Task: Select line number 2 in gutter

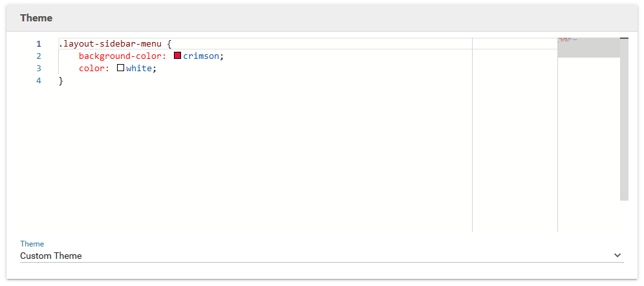Action: coord(39,56)
